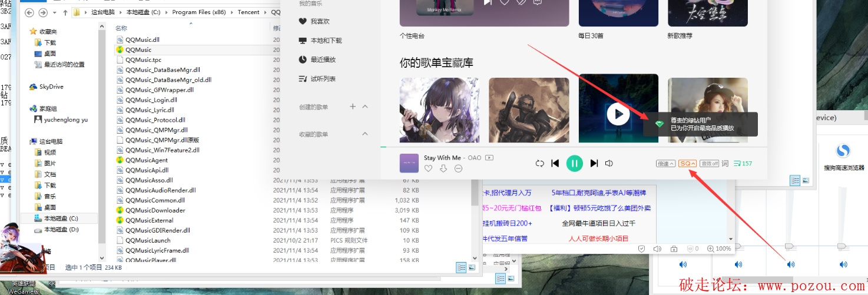Open 试听列表 in QQ Music sidebar
Viewport: 868px width, 295px height.
point(317,79)
